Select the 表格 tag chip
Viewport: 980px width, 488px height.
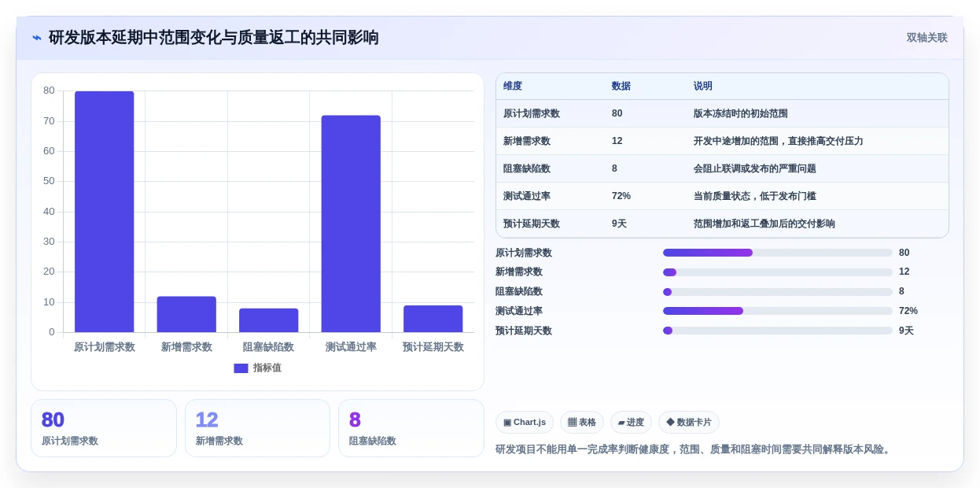click(x=582, y=423)
